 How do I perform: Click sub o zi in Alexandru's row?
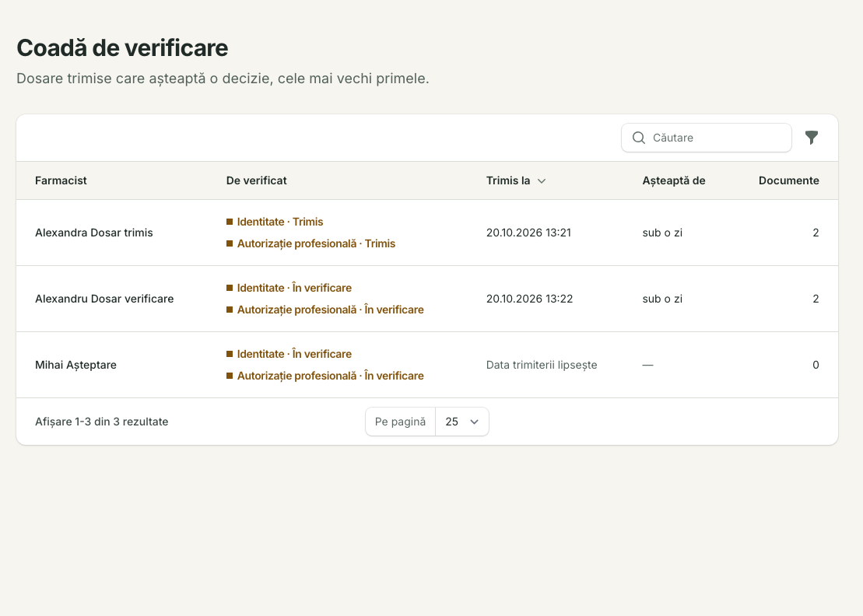tap(662, 299)
